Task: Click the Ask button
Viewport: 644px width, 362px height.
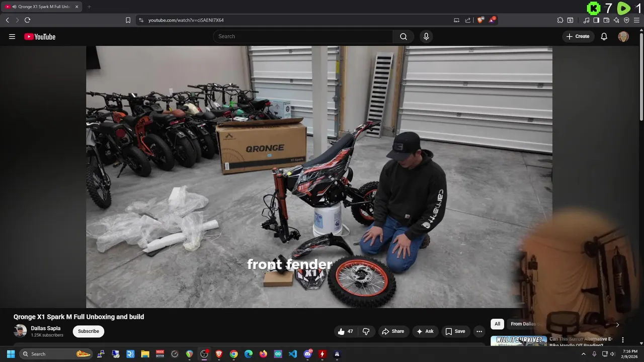Action: coord(425,331)
